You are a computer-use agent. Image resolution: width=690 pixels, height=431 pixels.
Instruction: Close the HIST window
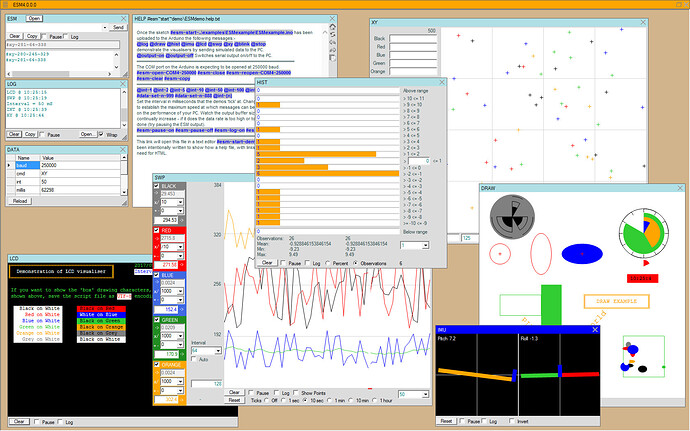point(442,82)
